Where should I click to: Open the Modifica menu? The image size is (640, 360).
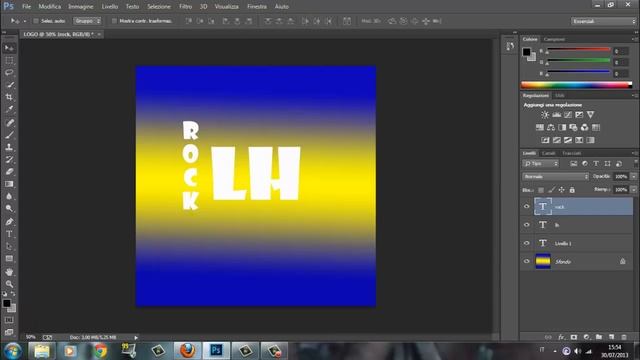pyautogui.click(x=49, y=7)
